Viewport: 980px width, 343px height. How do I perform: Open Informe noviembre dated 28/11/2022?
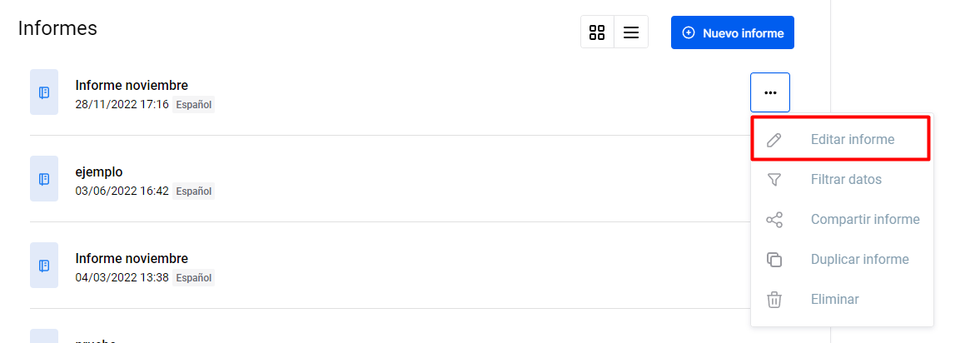click(x=132, y=85)
